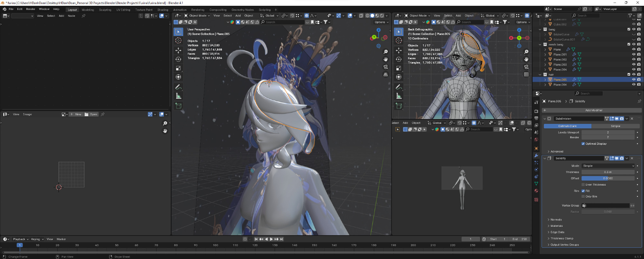Click Open in the image editor
The width and height of the screenshot is (644, 259).
click(91, 114)
